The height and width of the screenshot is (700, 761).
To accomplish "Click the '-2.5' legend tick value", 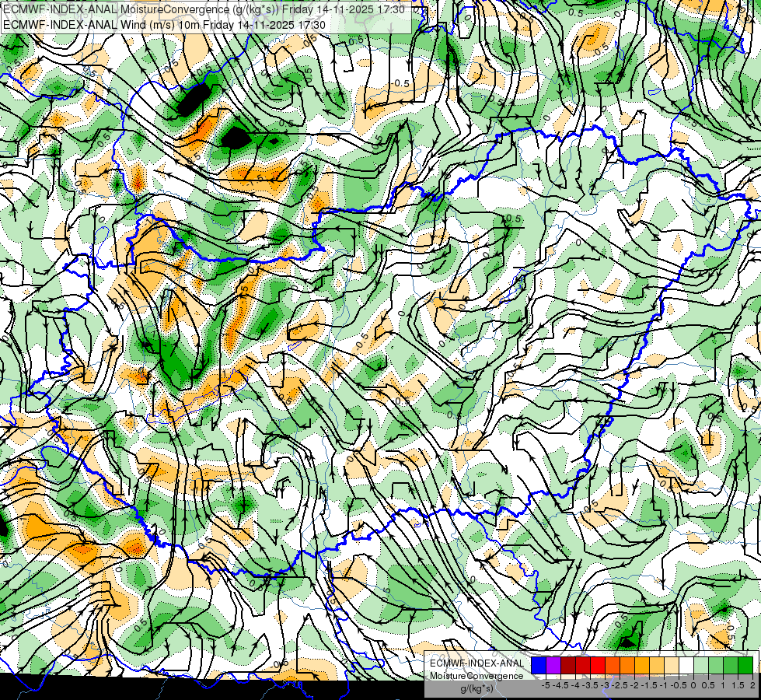I will point(620,685).
